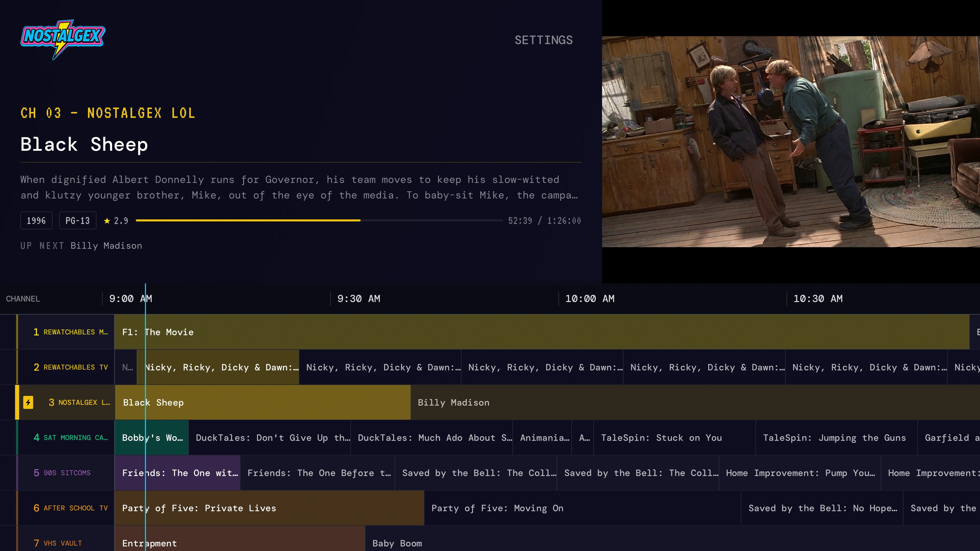Viewport: 980px width, 551px height.
Task: Select the short A... program on channel 4
Action: point(583,438)
